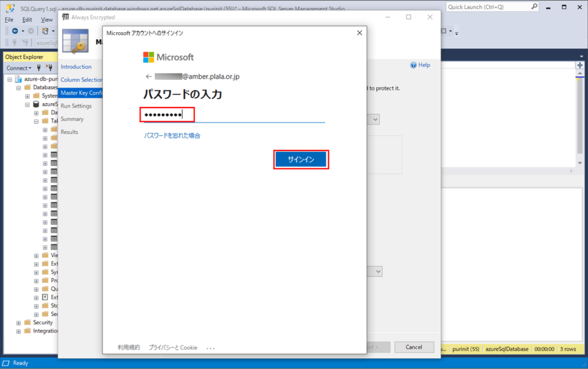This screenshot has height=369, width=588.
Task: Click the new query toolbar icon in SSMS
Action: pyautogui.click(x=45, y=31)
